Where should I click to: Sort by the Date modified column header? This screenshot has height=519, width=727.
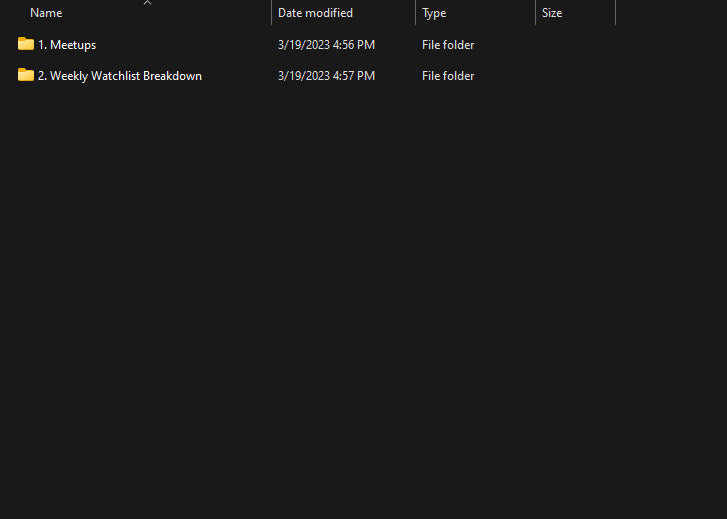pos(315,13)
